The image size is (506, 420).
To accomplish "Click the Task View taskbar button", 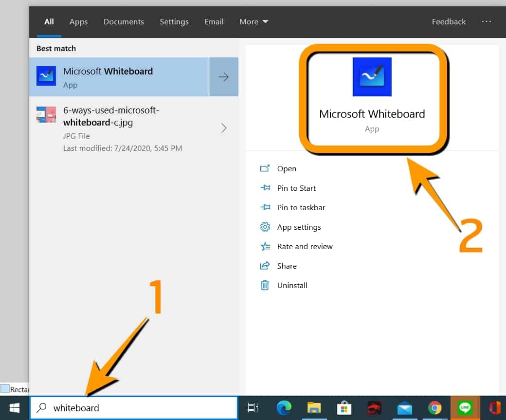I will (x=253, y=408).
